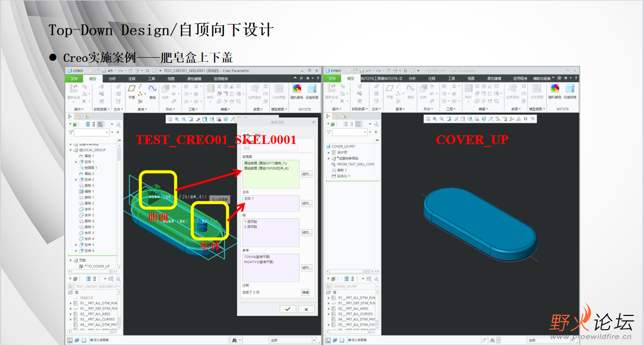Click the Pause icon in right graphics toolbar

click(x=525, y=119)
